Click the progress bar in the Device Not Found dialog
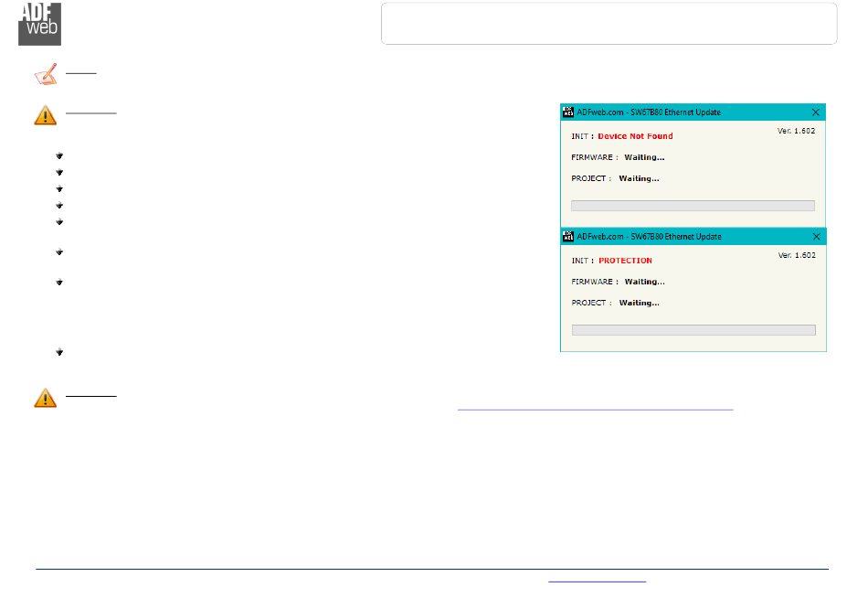The height and width of the screenshot is (598, 868). (693, 206)
